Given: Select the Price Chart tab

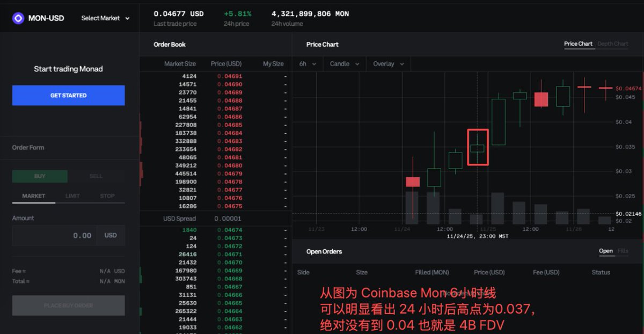Looking at the screenshot, I should click(x=578, y=44).
